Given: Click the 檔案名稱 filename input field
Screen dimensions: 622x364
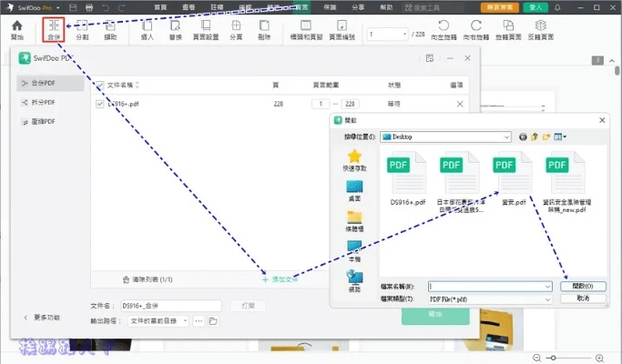Looking at the screenshot, I should tap(490, 287).
